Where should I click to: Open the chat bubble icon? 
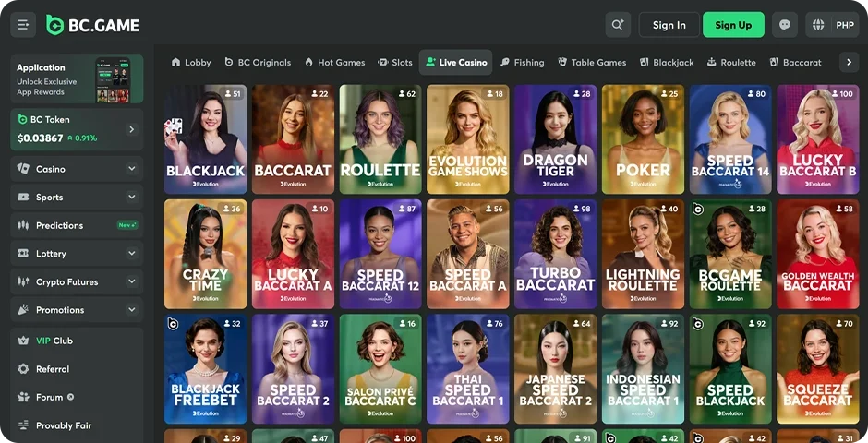click(784, 25)
